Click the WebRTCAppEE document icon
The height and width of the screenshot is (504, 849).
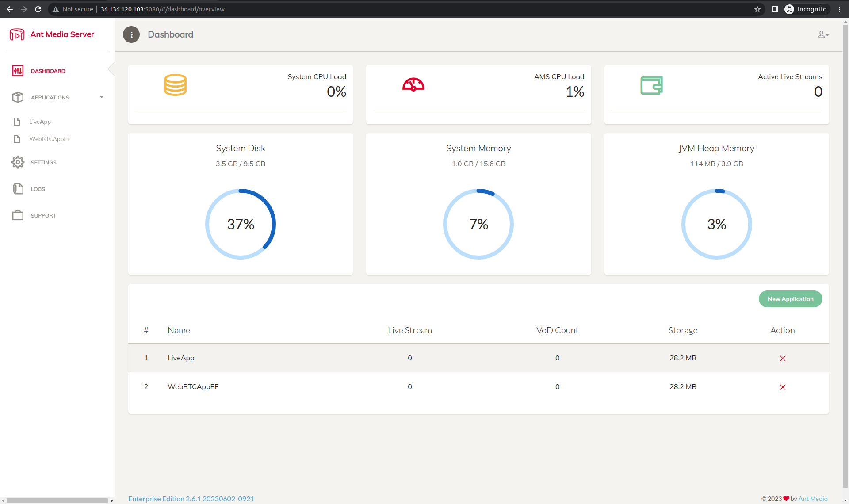tap(17, 139)
